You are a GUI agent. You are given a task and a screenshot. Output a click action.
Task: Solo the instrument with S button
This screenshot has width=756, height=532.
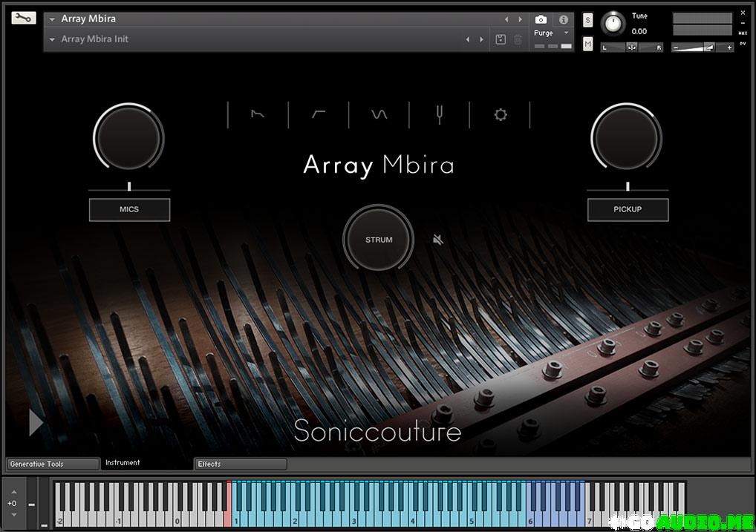click(588, 20)
